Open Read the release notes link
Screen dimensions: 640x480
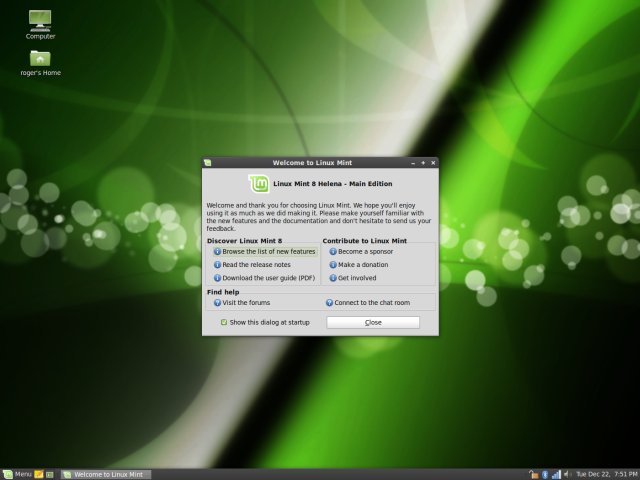(258, 265)
